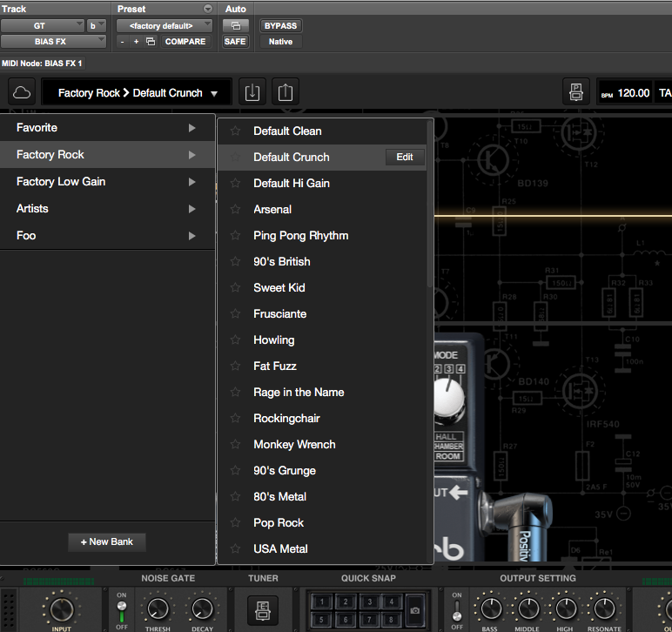This screenshot has height=632, width=672.
Task: Click the minus previous preset button
Action: pos(123,42)
